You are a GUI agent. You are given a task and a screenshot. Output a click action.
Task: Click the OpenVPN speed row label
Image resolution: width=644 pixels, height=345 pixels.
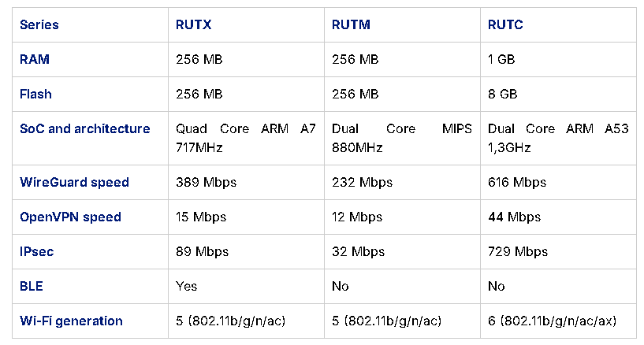point(70,217)
